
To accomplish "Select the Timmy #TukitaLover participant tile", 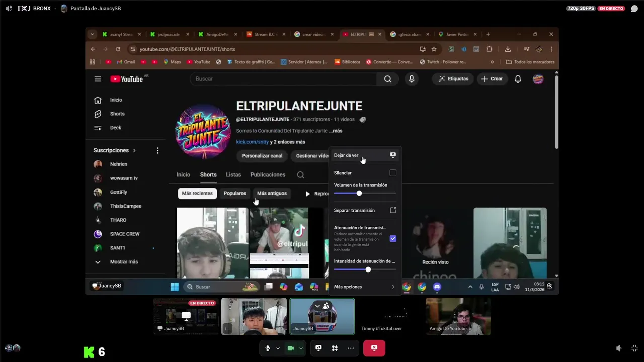I will [x=390, y=316].
